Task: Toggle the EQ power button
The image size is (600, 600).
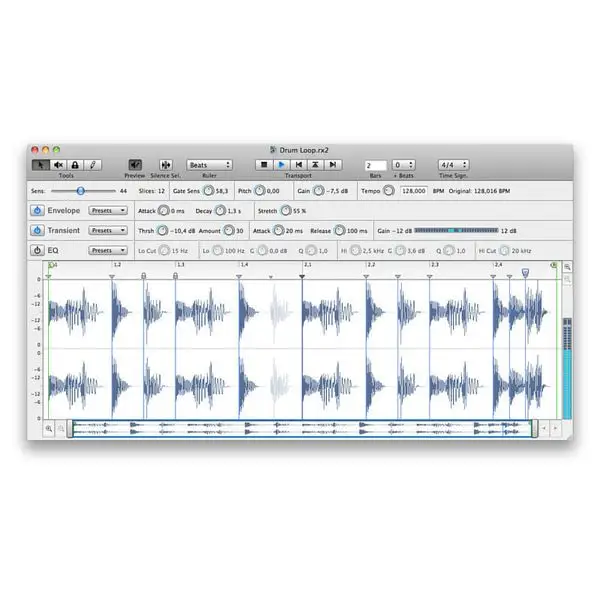Action: coord(37,250)
